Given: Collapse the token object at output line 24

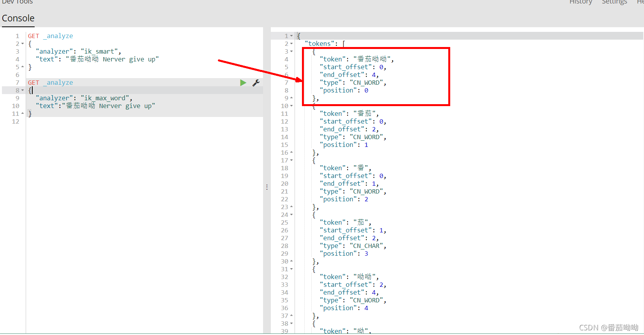Looking at the screenshot, I should click(x=291, y=215).
